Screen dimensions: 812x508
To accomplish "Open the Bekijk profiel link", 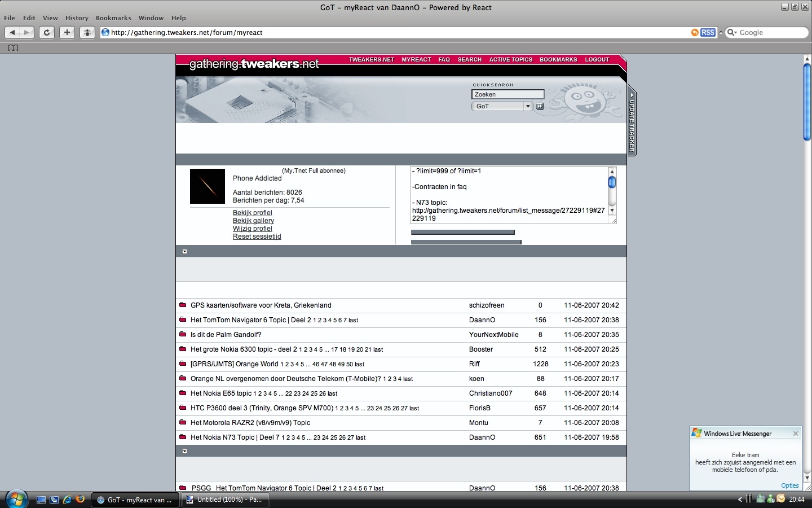I will [253, 213].
